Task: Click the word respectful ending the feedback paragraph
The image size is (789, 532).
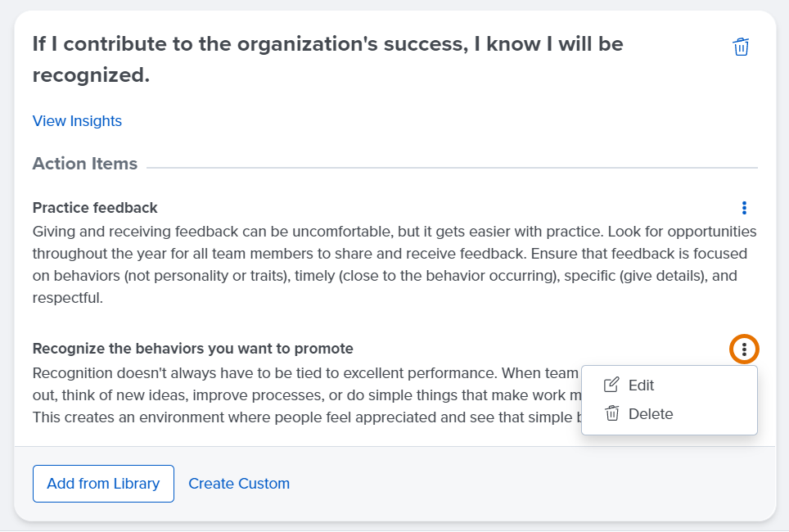Action: (x=67, y=298)
